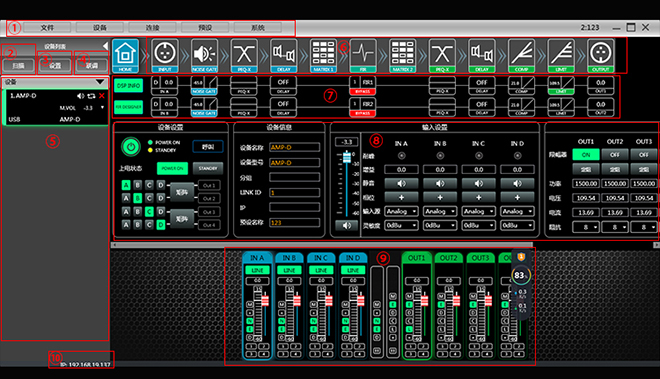
Task: Open the 预设 menu
Action: pyautogui.click(x=205, y=28)
